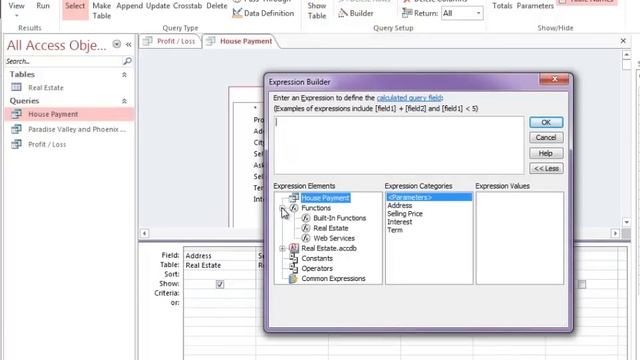
Task: Choose the Update query type
Action: (x=158, y=6)
